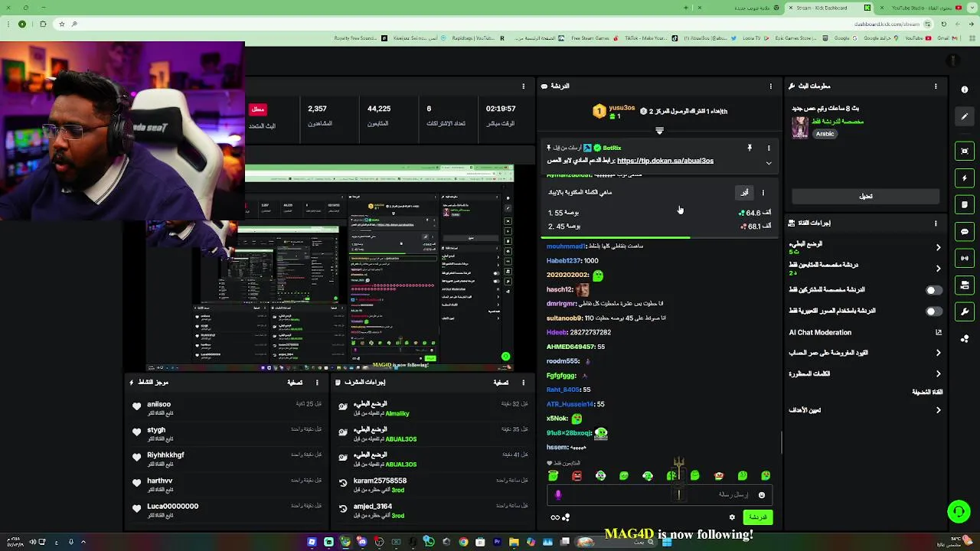The height and width of the screenshot is (551, 980).
Task: Open the info icon in right sidebar
Action: point(965,90)
